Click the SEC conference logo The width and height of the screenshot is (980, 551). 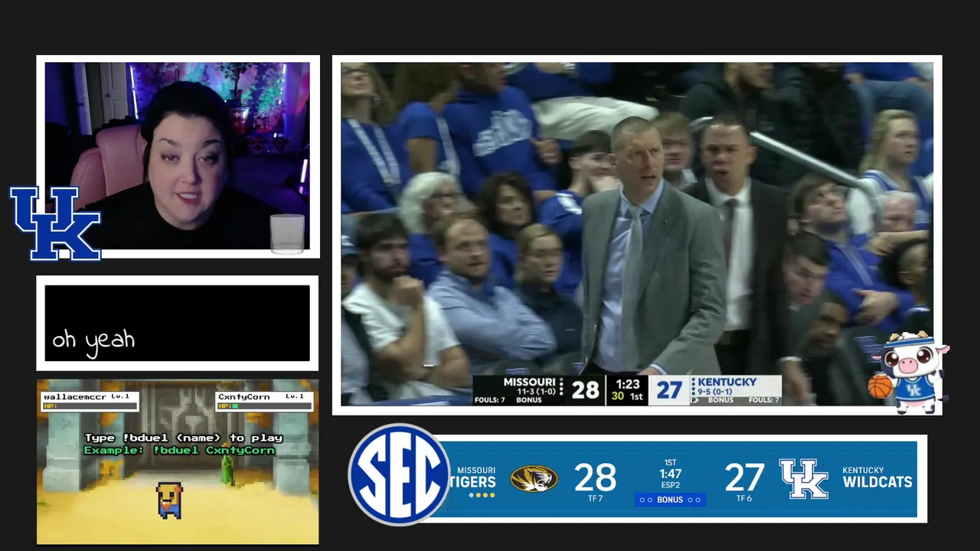pyautogui.click(x=399, y=474)
